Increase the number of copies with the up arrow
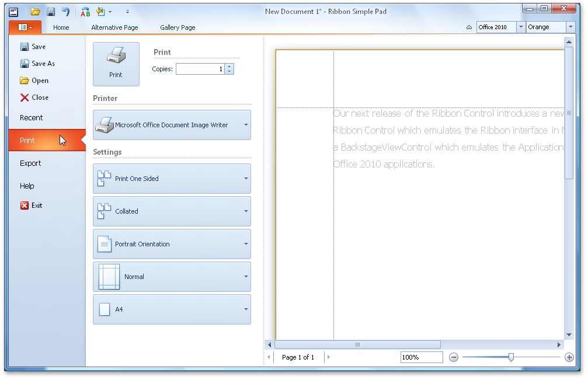Screen dimensions: 588x380 (229, 67)
